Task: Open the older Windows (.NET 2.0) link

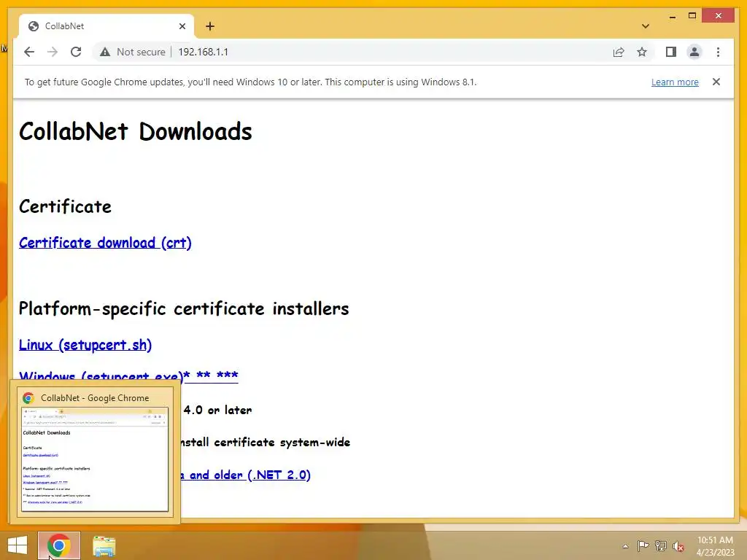Action: (245, 475)
